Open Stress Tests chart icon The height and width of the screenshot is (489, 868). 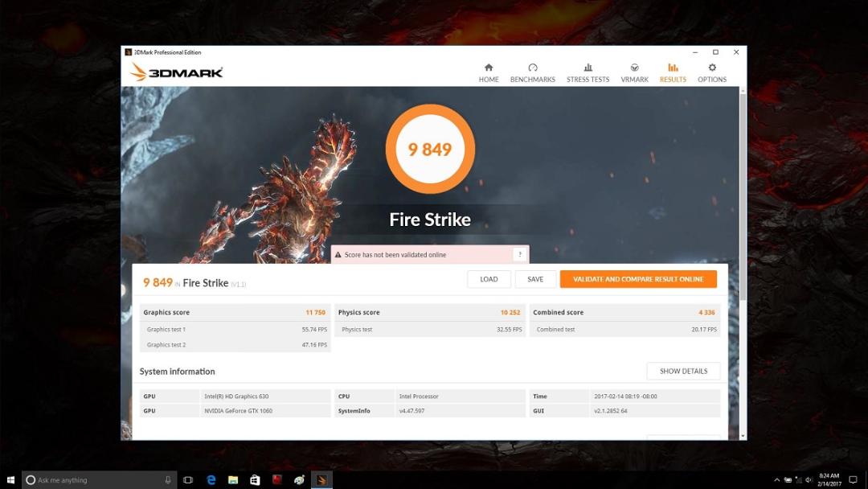[x=588, y=68]
